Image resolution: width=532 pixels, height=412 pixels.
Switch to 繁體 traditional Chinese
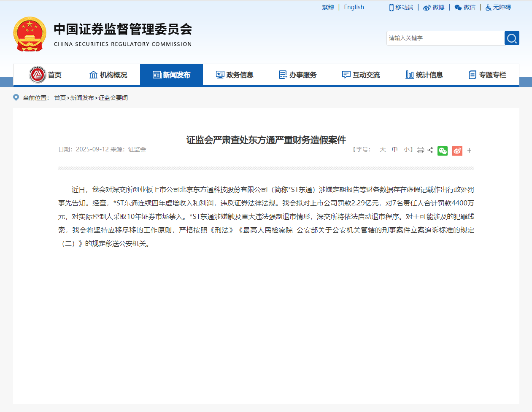click(328, 8)
